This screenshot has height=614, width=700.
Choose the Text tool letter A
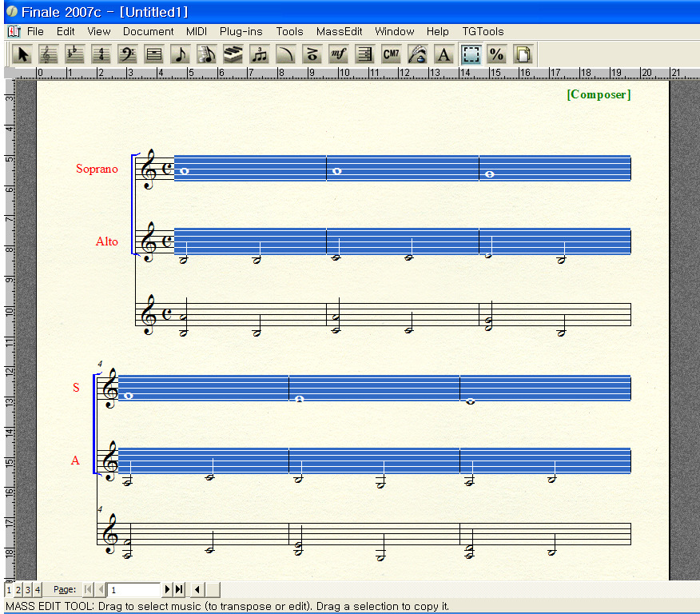tap(443, 54)
